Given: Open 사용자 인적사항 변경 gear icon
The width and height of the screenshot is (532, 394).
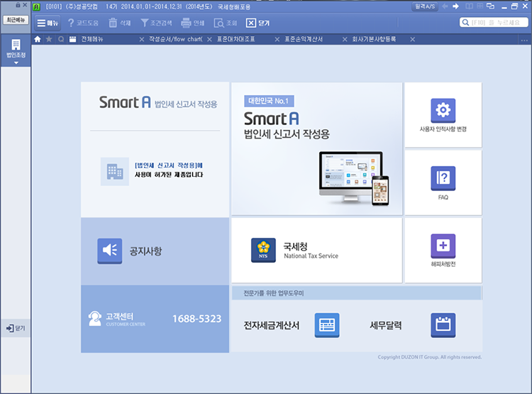Looking at the screenshot, I should point(443,110).
